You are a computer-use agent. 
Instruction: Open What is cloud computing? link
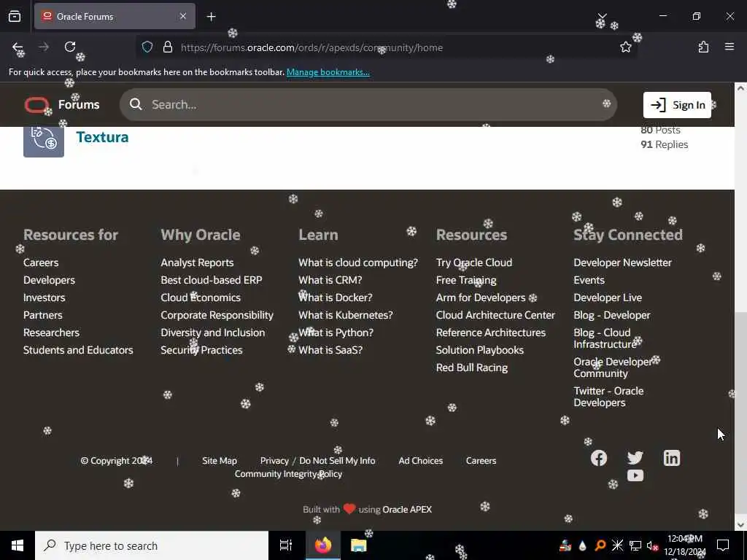[358, 262]
